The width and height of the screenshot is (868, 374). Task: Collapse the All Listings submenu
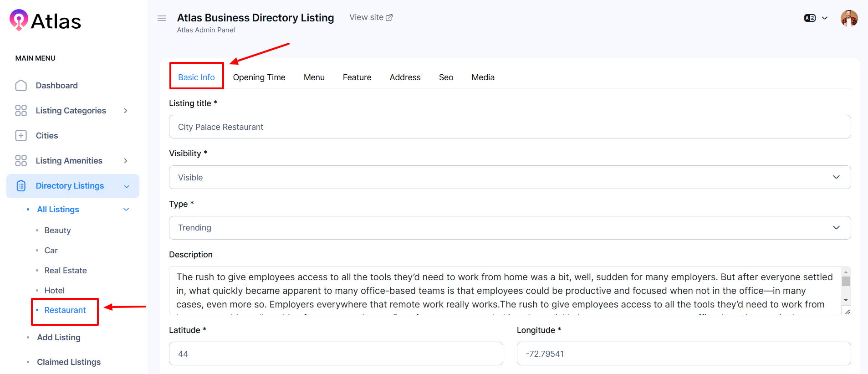pos(126,210)
